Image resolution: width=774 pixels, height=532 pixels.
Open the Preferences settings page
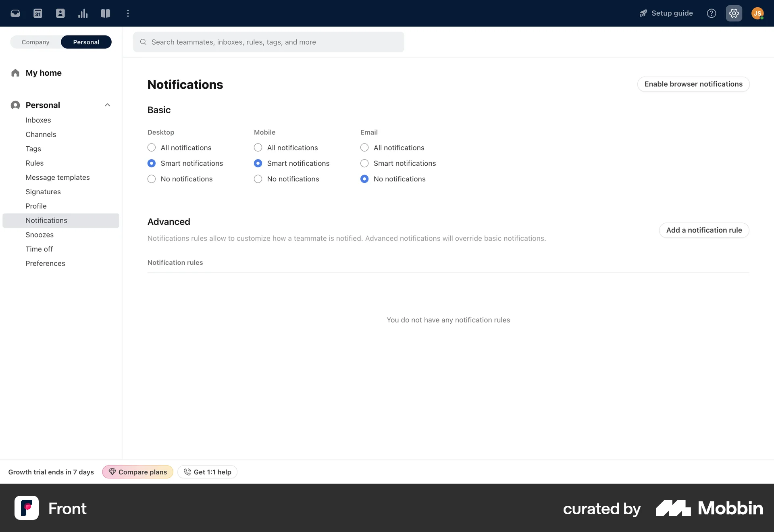pyautogui.click(x=45, y=263)
